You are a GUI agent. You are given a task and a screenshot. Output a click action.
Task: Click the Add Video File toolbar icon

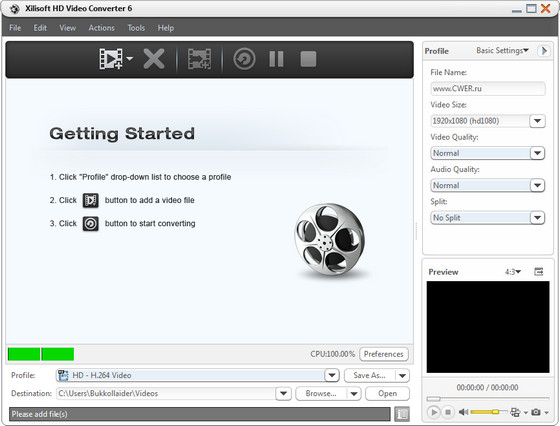[x=111, y=59]
